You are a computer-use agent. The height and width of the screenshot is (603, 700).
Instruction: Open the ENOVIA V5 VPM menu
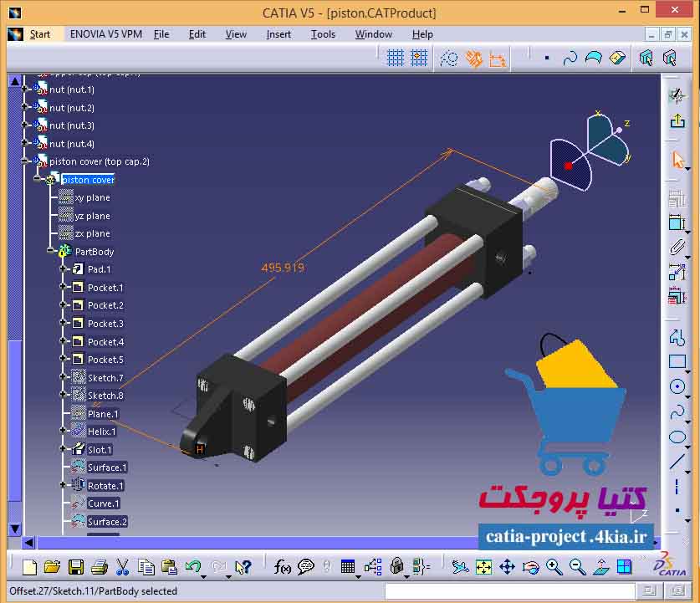point(106,34)
